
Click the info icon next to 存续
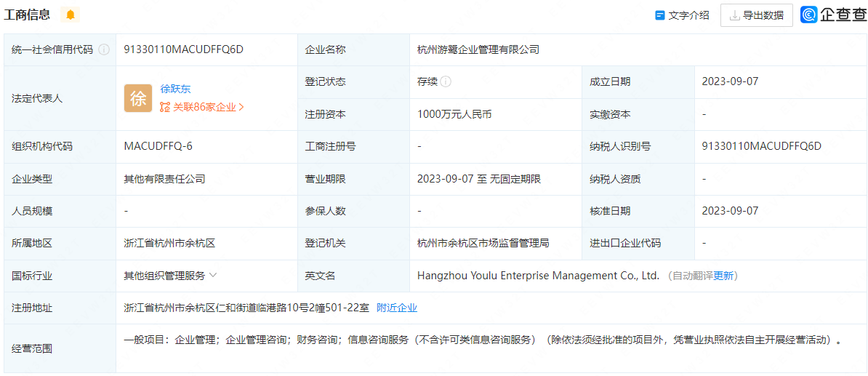click(446, 81)
